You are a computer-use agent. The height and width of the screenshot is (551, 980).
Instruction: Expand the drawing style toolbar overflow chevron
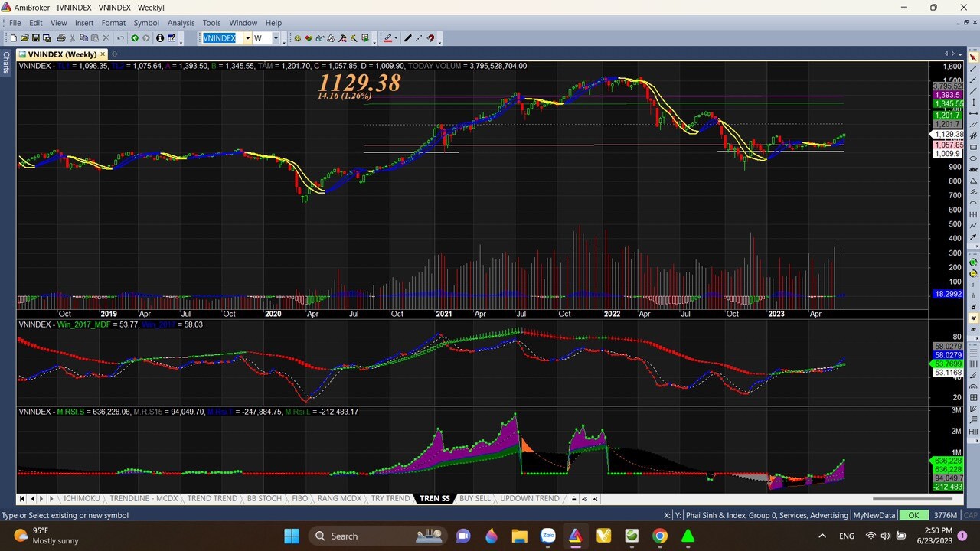[x=439, y=40]
